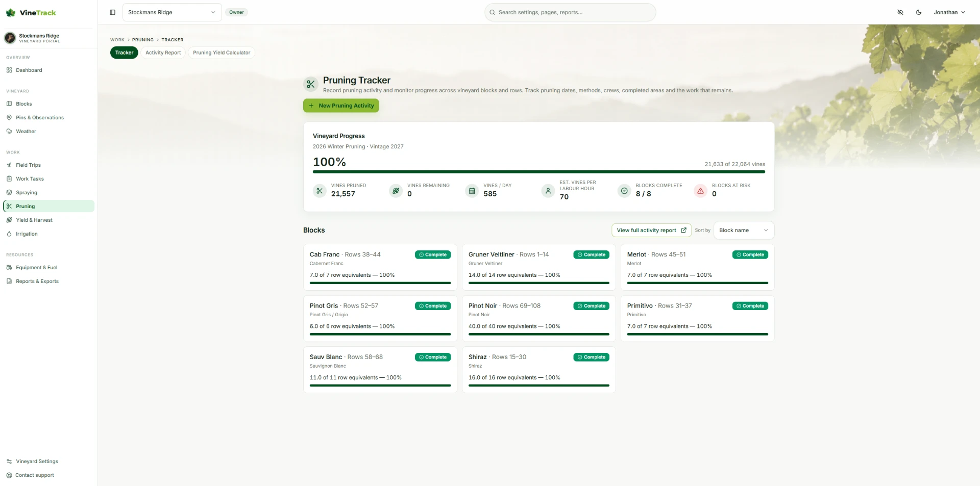Click the Pinot Noir progress bar
Viewport: 980px width, 486px height.
[539, 334]
